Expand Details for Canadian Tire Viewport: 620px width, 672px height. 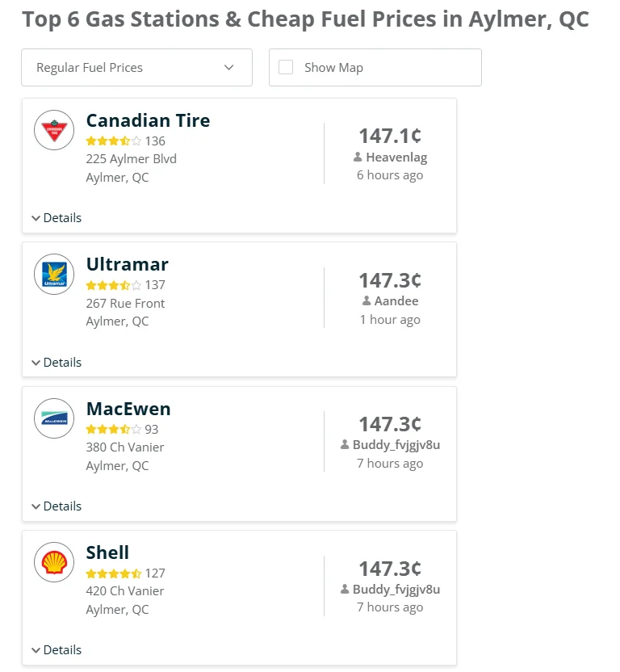pyautogui.click(x=57, y=218)
